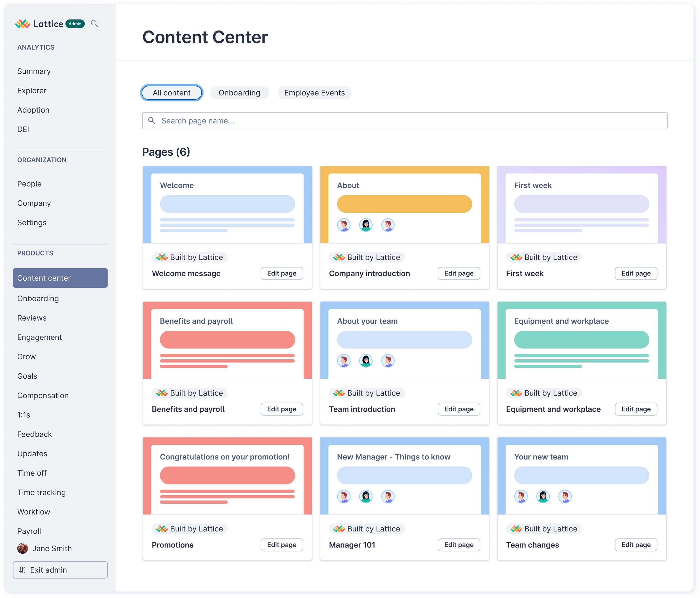Click the search magnifier icon beside Lattice logo
700x598 pixels.
point(94,24)
